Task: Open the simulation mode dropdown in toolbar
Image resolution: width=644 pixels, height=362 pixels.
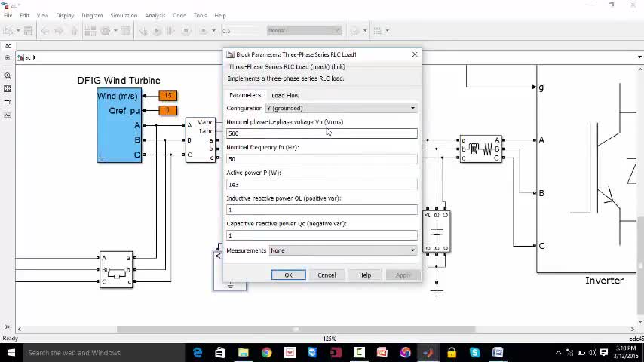Action: click(304, 31)
